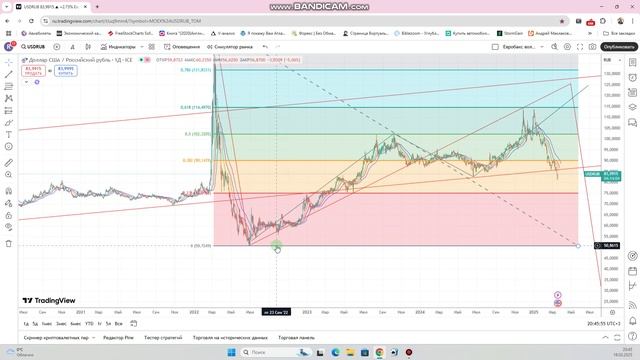Open the object tree layers panel
The height and width of the screenshot is (360, 640).
[x=632, y=107]
